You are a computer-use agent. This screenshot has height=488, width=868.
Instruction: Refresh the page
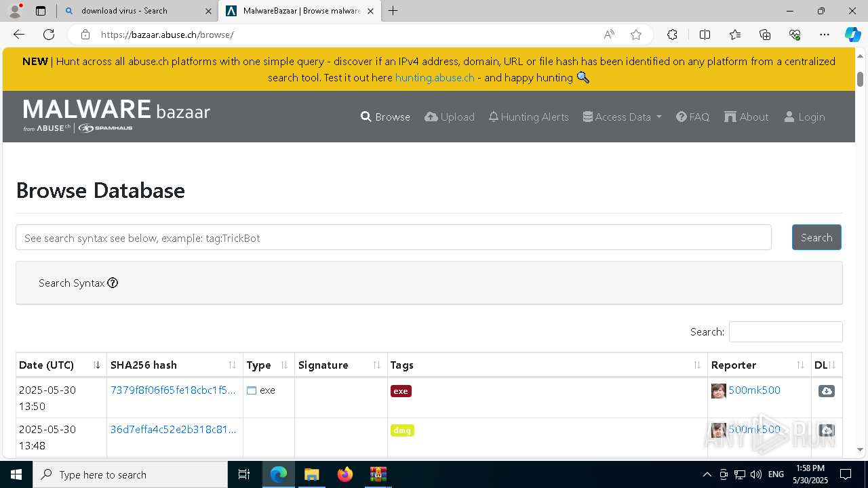(49, 35)
